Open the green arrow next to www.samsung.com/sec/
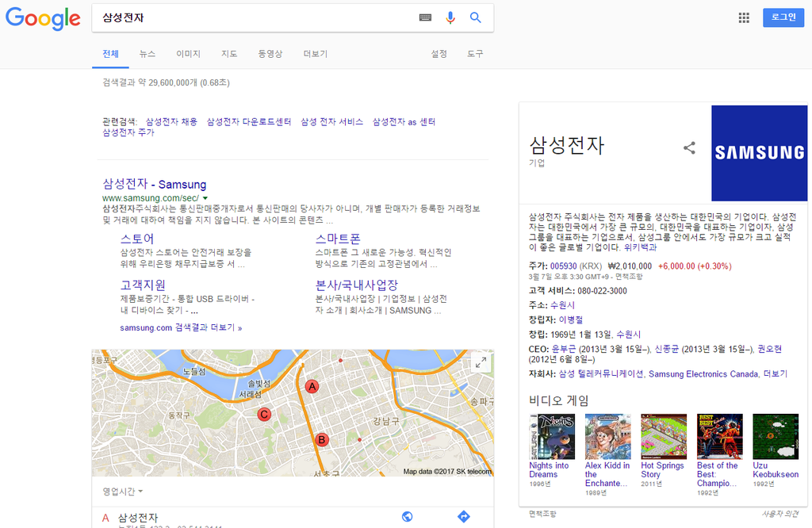Image resolution: width=812 pixels, height=528 pixels. click(x=205, y=198)
